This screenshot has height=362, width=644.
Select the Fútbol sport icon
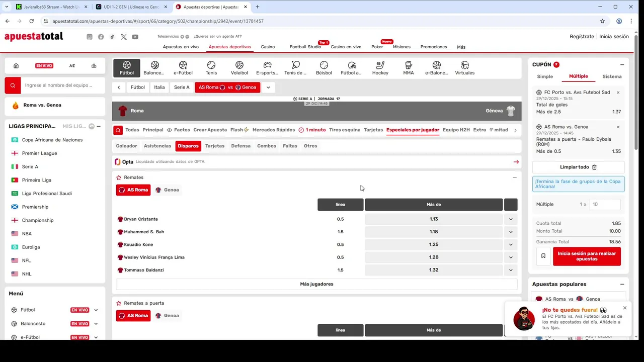pyautogui.click(x=127, y=68)
